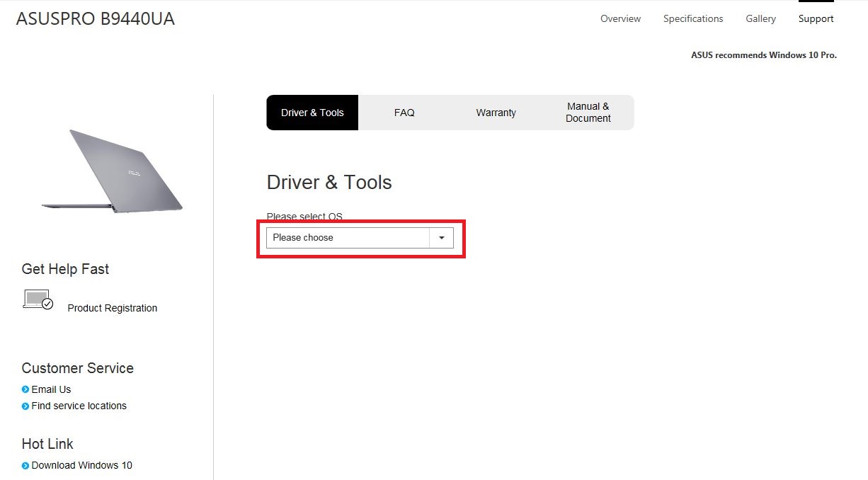Image resolution: width=868 pixels, height=480 pixels.
Task: Click the Product Registration laptop icon
Action: click(x=38, y=299)
